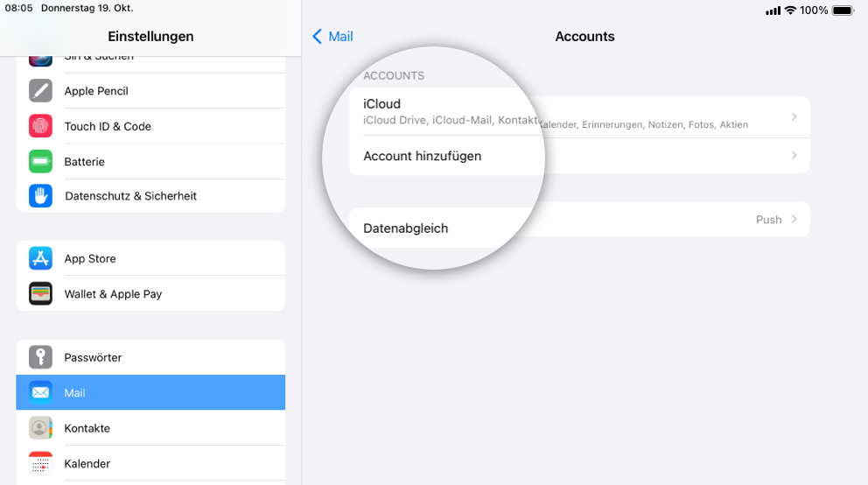
Task: Tap the App Store icon
Action: [40, 258]
